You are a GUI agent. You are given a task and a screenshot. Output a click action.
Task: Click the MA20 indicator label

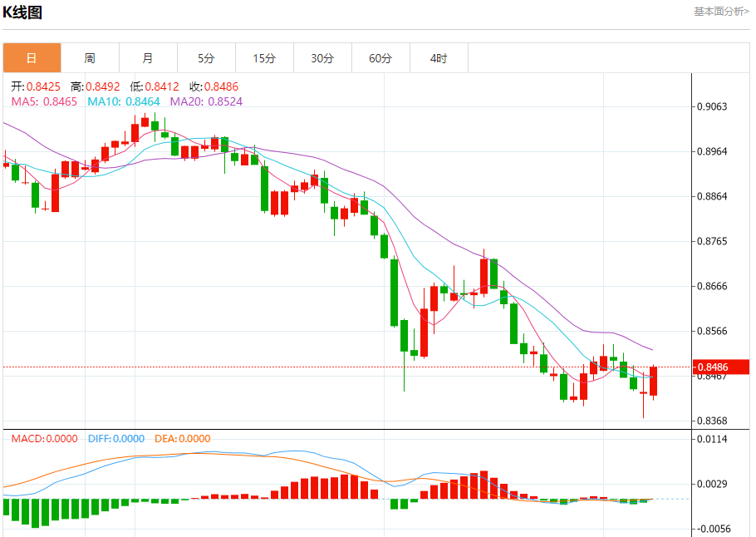tap(206, 101)
